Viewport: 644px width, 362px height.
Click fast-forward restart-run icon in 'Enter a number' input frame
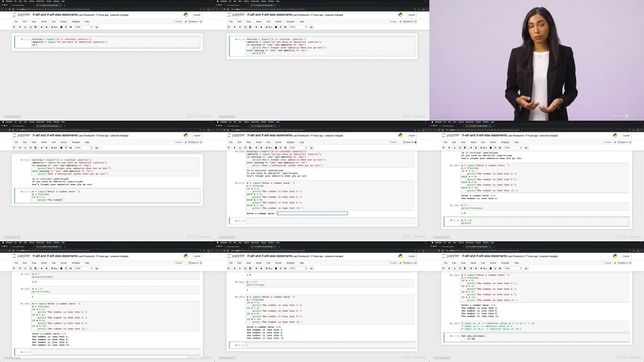(x=286, y=148)
